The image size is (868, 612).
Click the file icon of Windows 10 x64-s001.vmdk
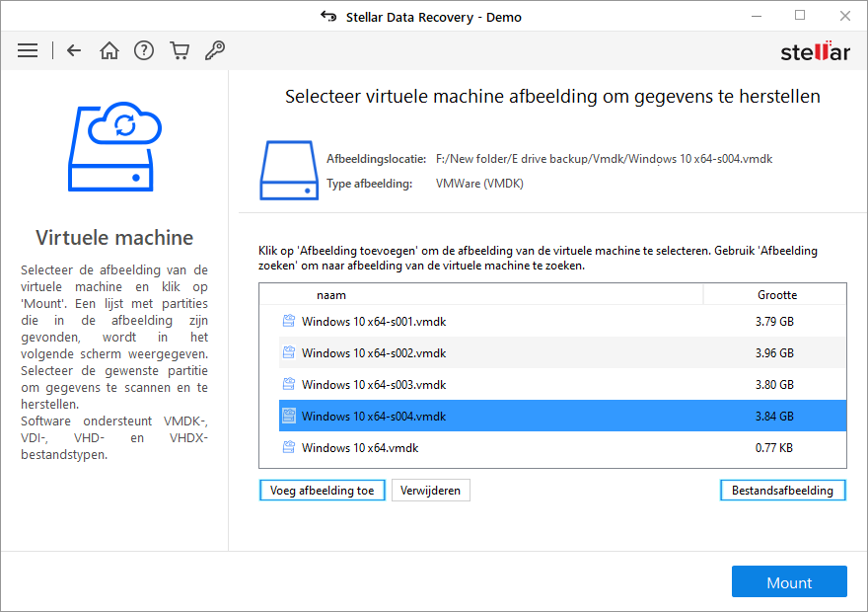point(288,321)
